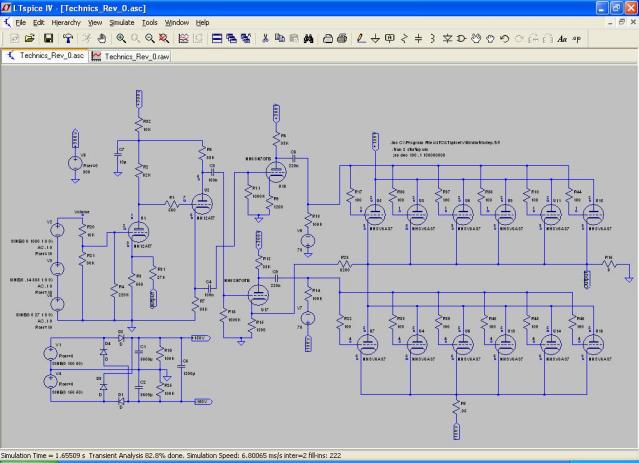The width and height of the screenshot is (639, 463).
Task: Click the simulation status text in the status bar
Action: (171, 455)
